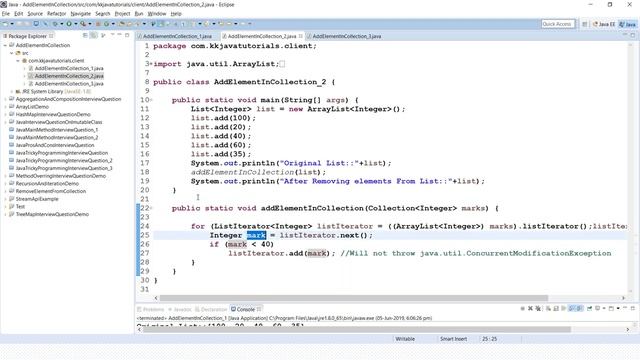Viewport: 640px width, 360px height.
Task: Click Remove All Terminated Launches icon
Action: tap(538, 309)
